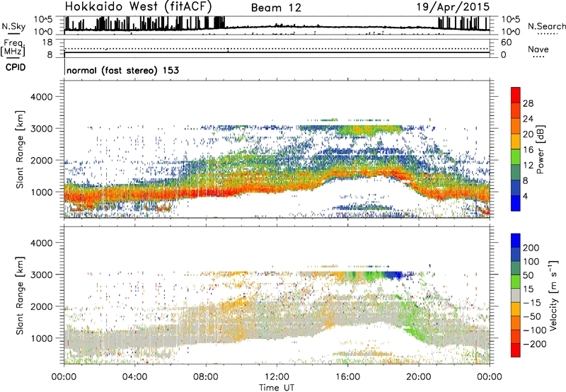Viewport: 566px width, 392px height.
Task: Click the "4" Power scale value
Action: click(x=525, y=196)
